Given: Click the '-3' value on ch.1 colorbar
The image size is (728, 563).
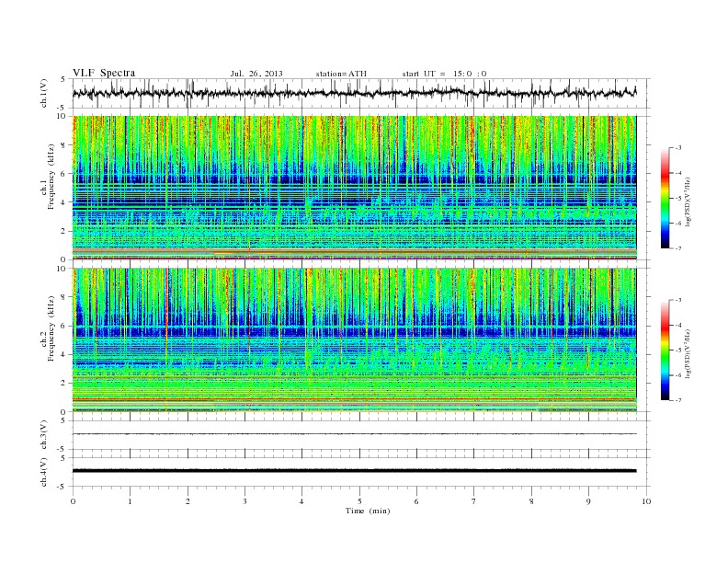Looking at the screenshot, I should [678, 148].
